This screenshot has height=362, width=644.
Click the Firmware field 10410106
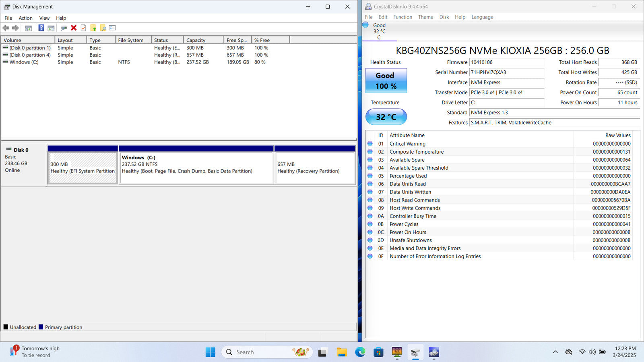(507, 62)
